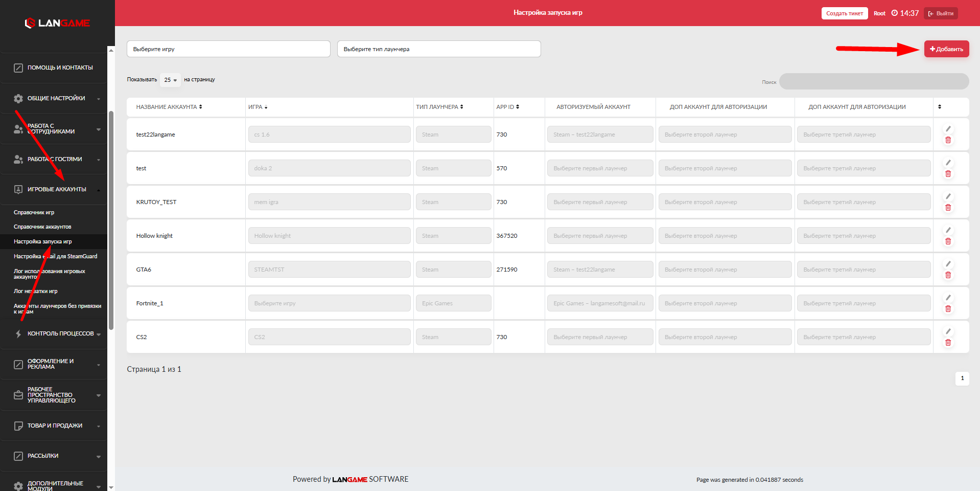Open the 'Выберите игру' filter dropdown
The width and height of the screenshot is (980, 491).
pyautogui.click(x=228, y=49)
